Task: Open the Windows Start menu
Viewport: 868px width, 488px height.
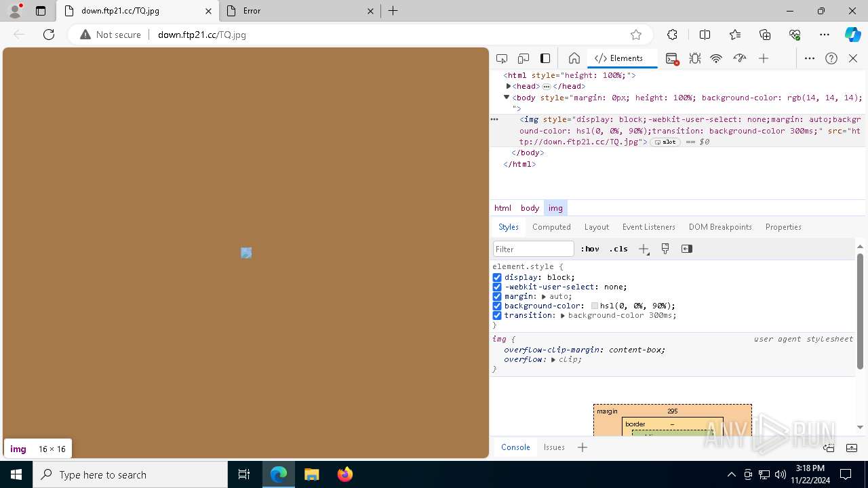Action: [x=16, y=474]
